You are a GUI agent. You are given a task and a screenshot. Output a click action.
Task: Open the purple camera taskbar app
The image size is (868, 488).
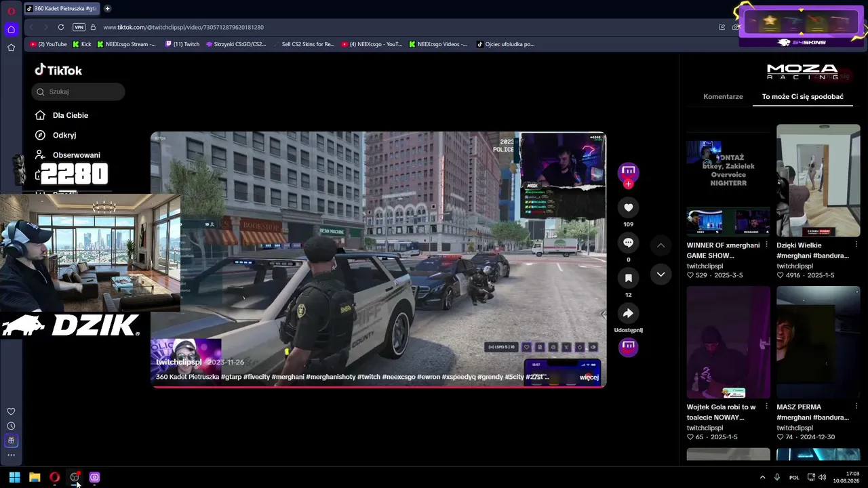[x=94, y=477]
